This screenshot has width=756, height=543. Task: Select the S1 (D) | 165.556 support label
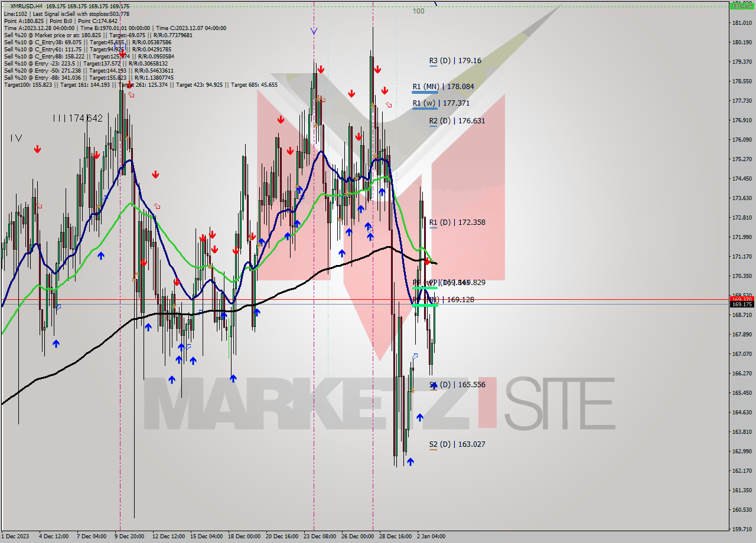coord(457,384)
